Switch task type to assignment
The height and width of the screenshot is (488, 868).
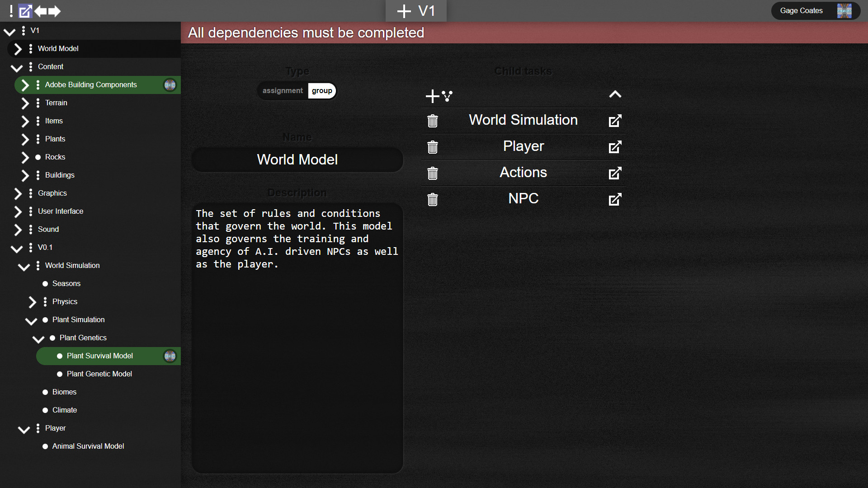coord(283,90)
